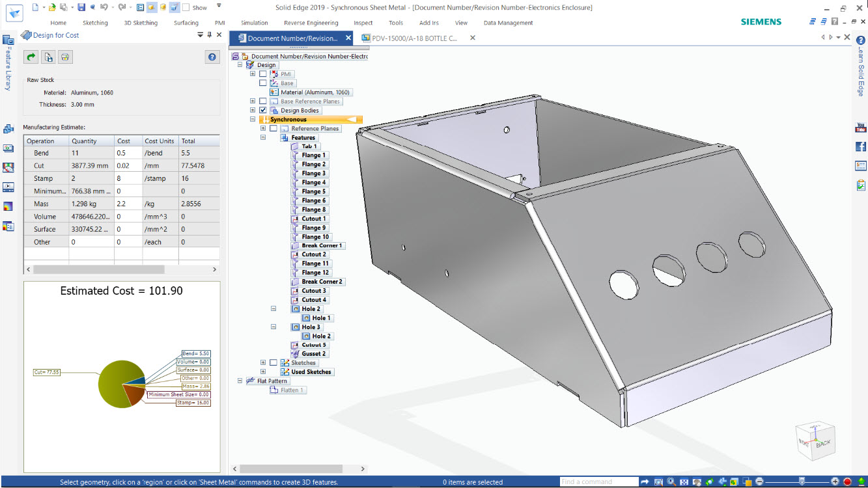This screenshot has width=868, height=488.
Task: Open the YouTube icon on the right sidebar
Action: 861,128
